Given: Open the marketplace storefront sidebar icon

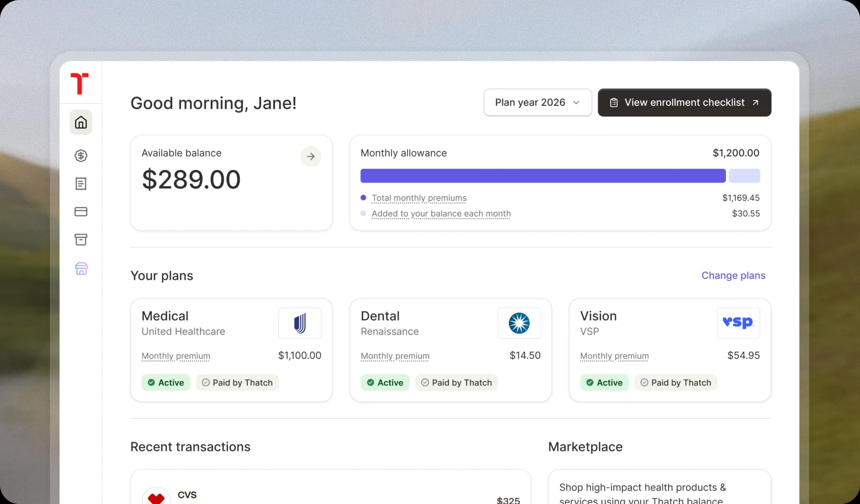Looking at the screenshot, I should click(x=81, y=269).
